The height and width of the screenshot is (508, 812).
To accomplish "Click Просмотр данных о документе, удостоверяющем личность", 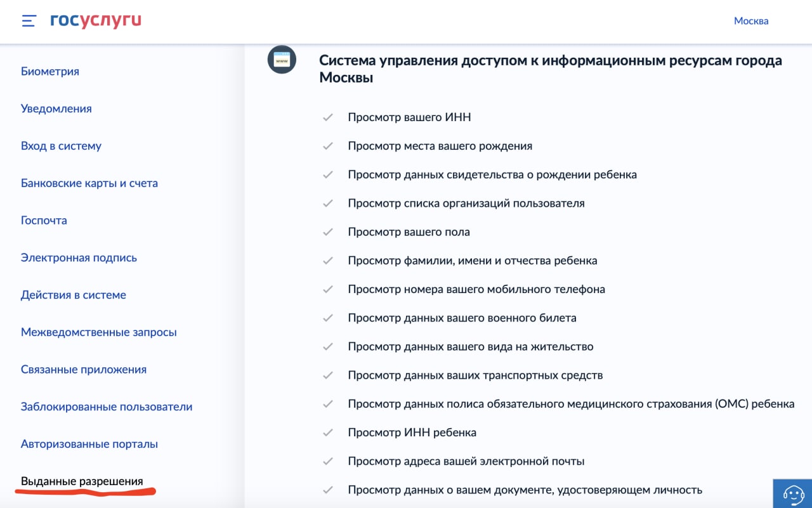I will [x=525, y=490].
